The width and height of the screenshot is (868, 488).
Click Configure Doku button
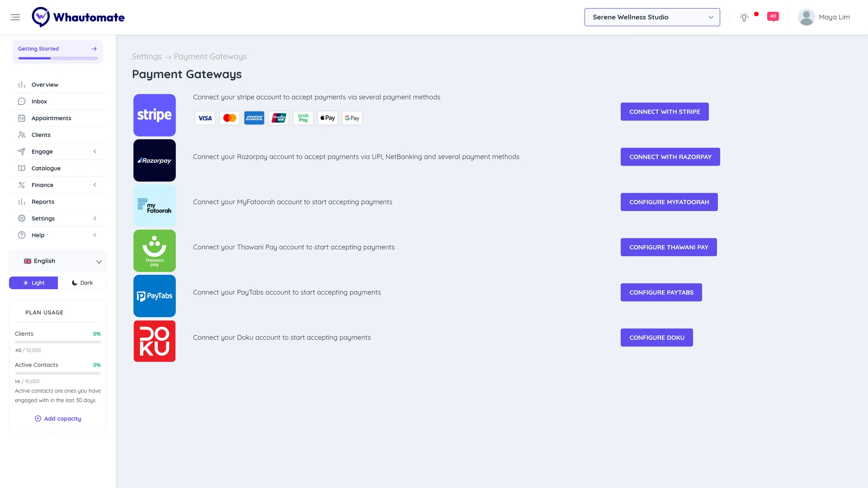coord(657,338)
